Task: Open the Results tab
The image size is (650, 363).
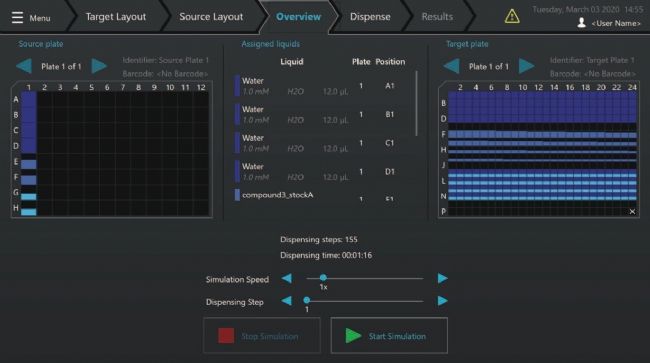Action: coord(437,17)
